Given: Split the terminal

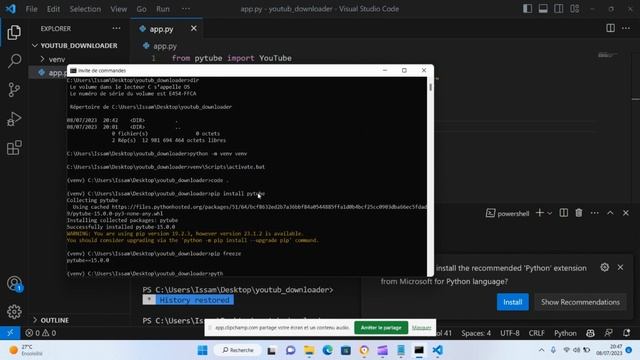Looking at the screenshot, I should click(564, 213).
